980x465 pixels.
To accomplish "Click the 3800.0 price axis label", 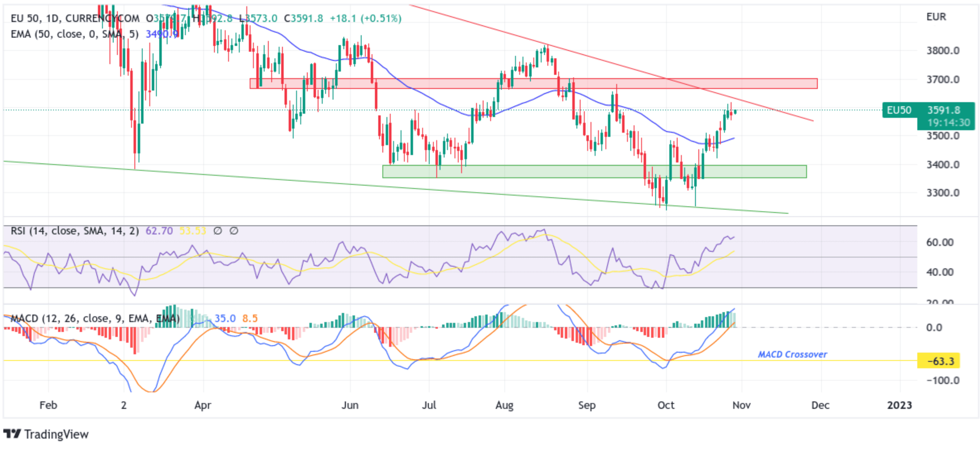I will click(x=943, y=51).
